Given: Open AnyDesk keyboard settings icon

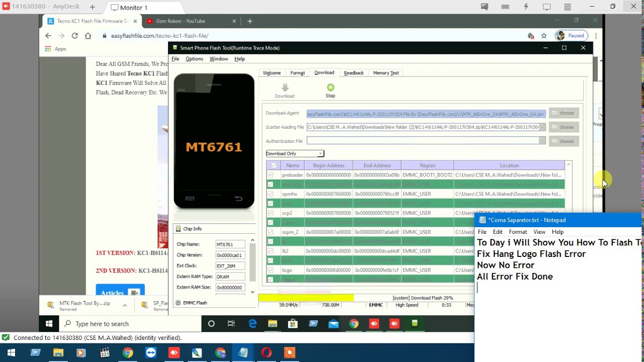Looking at the screenshot, I should point(505,7).
